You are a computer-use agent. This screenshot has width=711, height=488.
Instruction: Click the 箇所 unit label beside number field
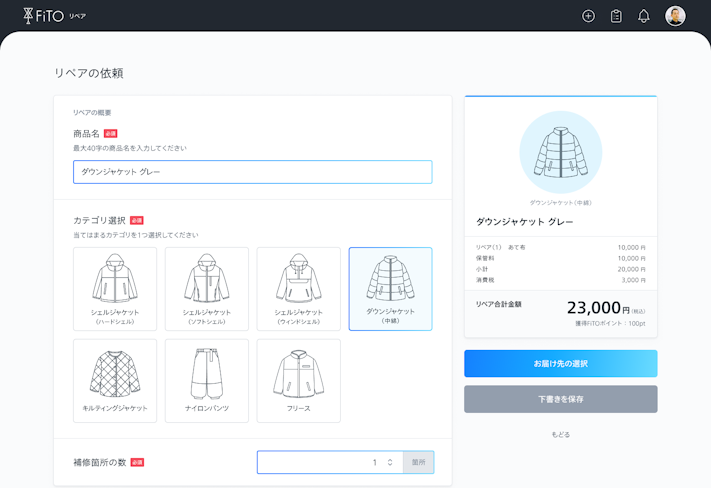point(418,462)
